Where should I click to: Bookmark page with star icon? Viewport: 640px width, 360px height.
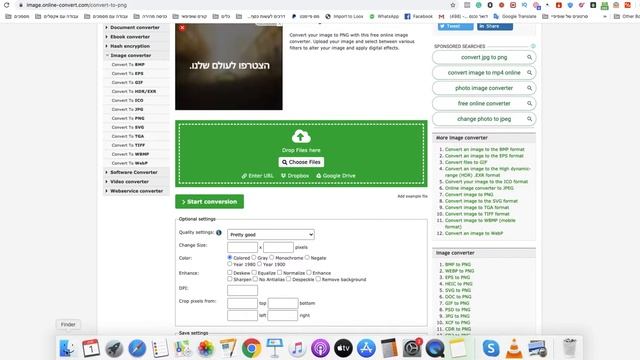[453, 5]
